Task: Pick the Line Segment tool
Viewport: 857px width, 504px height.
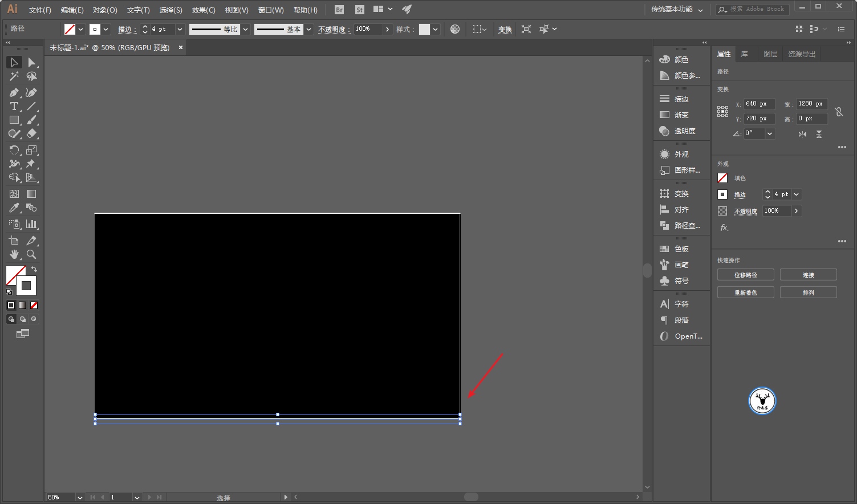Action: coord(31,106)
